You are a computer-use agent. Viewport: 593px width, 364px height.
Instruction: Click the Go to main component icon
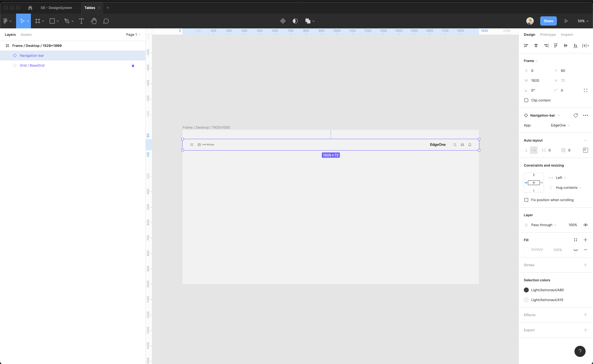576,115
